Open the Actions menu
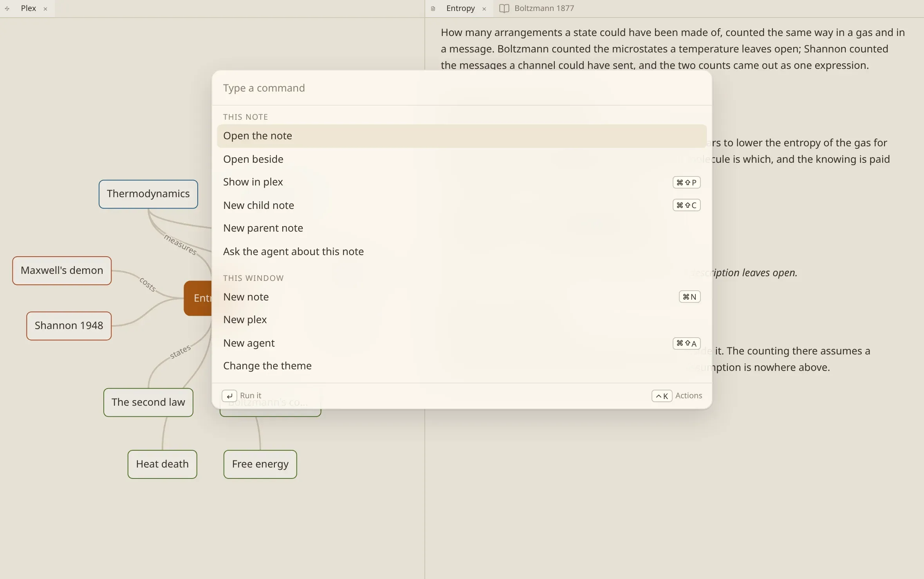The image size is (924, 579). coord(689,396)
